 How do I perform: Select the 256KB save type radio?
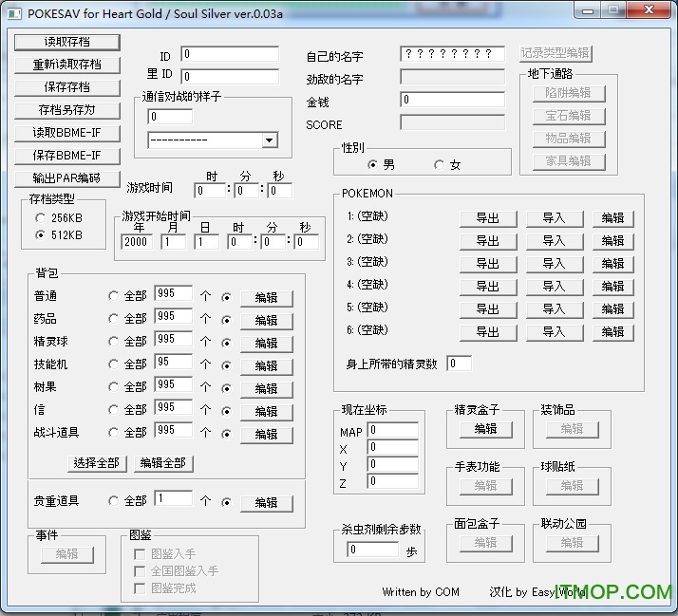[40, 218]
